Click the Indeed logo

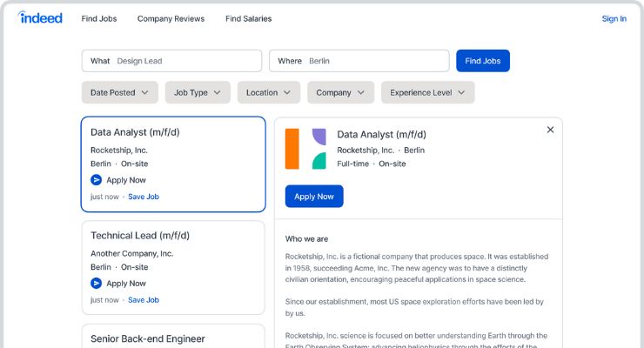click(x=40, y=17)
